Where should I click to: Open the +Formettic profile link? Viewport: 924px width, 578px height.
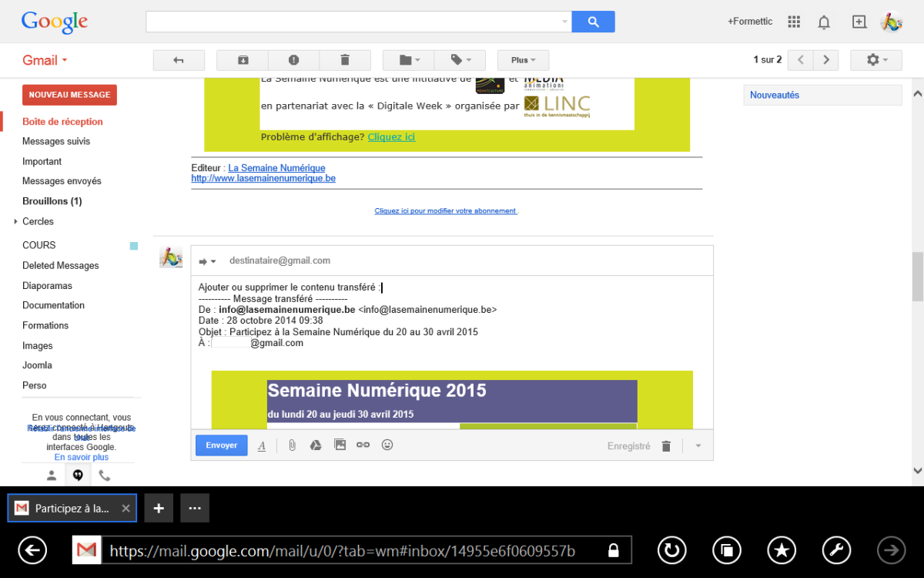(x=750, y=22)
